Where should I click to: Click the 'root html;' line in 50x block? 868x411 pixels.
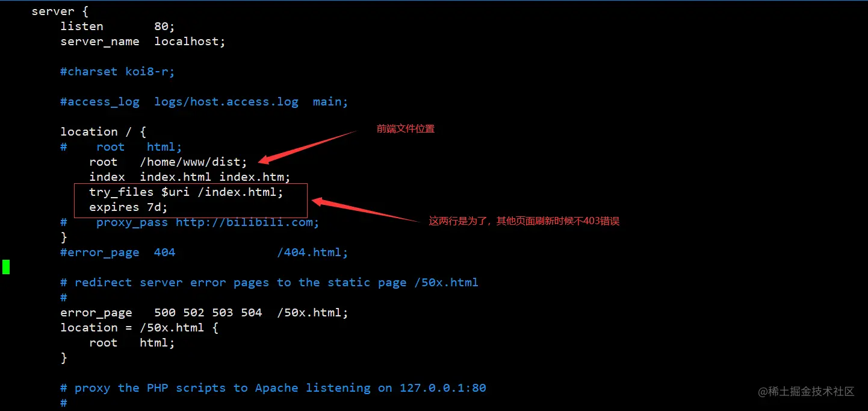click(132, 343)
